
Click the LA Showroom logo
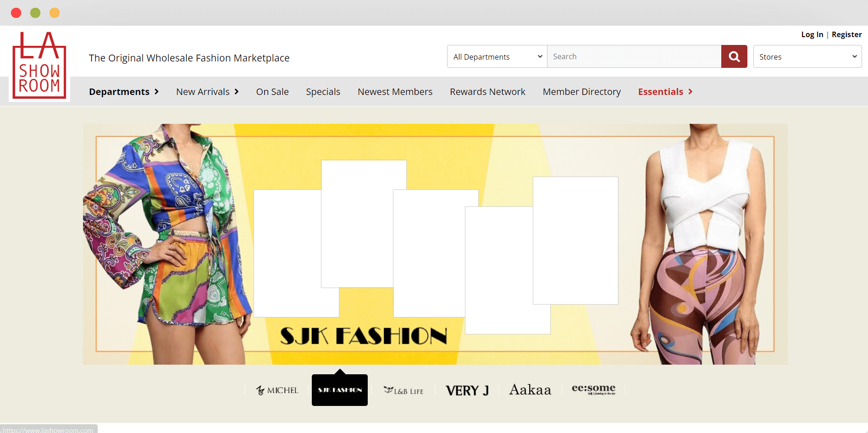39,65
